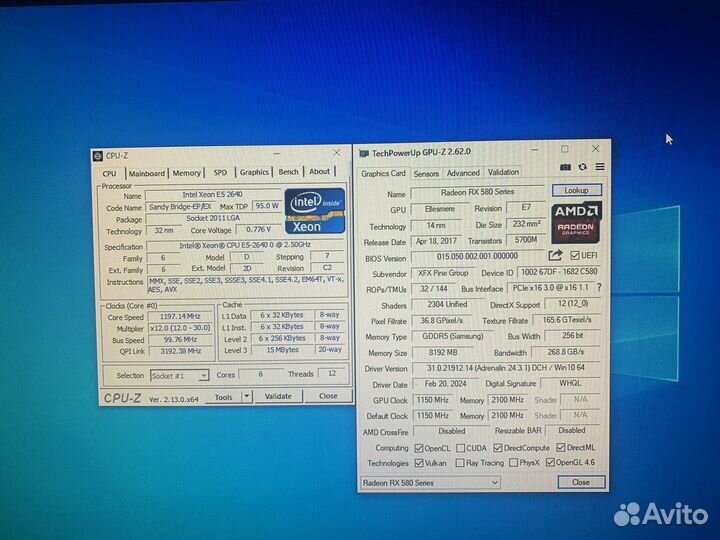The image size is (720, 540).
Task: Click the AMD Radeon logo
Action: (x=576, y=222)
